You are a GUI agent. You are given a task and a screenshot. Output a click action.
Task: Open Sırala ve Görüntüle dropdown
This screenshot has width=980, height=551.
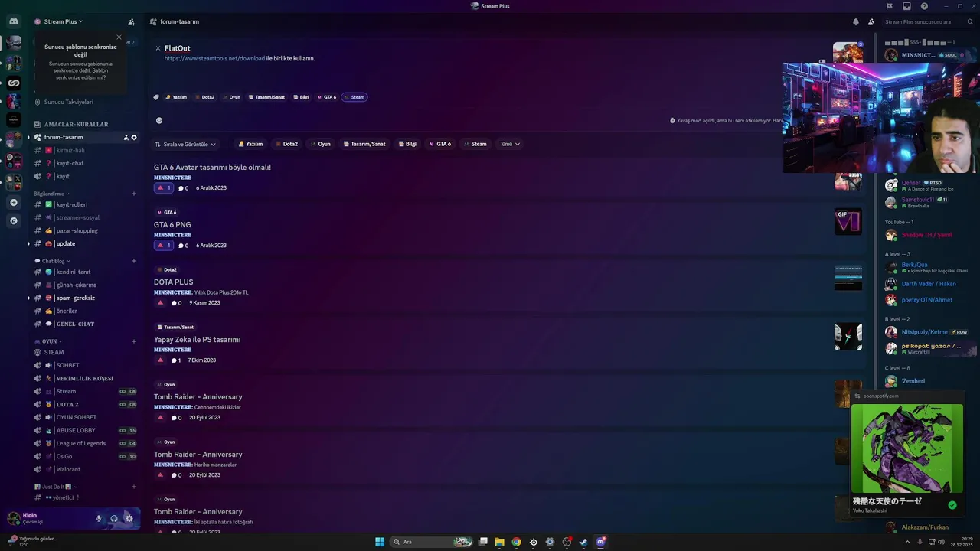(x=185, y=144)
